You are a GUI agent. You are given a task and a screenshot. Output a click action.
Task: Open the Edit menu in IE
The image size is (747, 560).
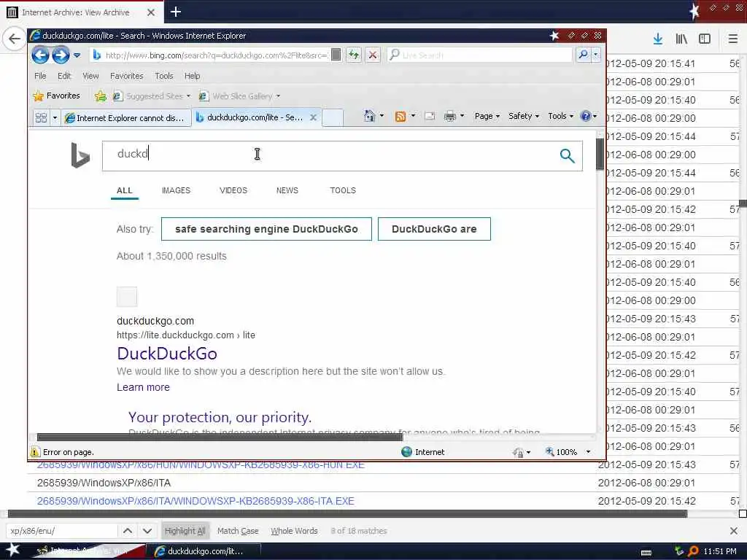pos(64,76)
